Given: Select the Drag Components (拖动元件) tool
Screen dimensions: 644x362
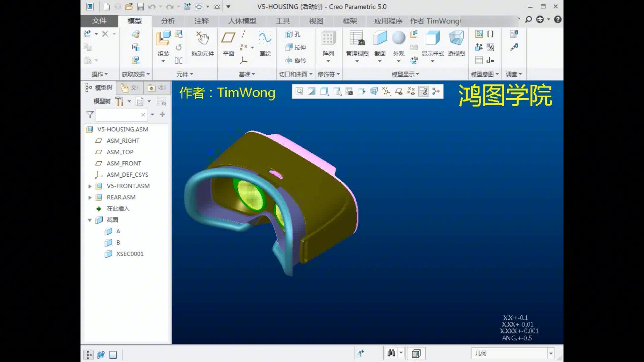Looking at the screenshot, I should click(203, 44).
